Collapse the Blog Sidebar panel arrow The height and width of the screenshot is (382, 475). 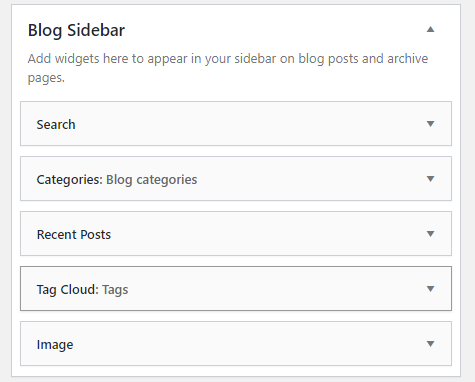click(x=430, y=29)
